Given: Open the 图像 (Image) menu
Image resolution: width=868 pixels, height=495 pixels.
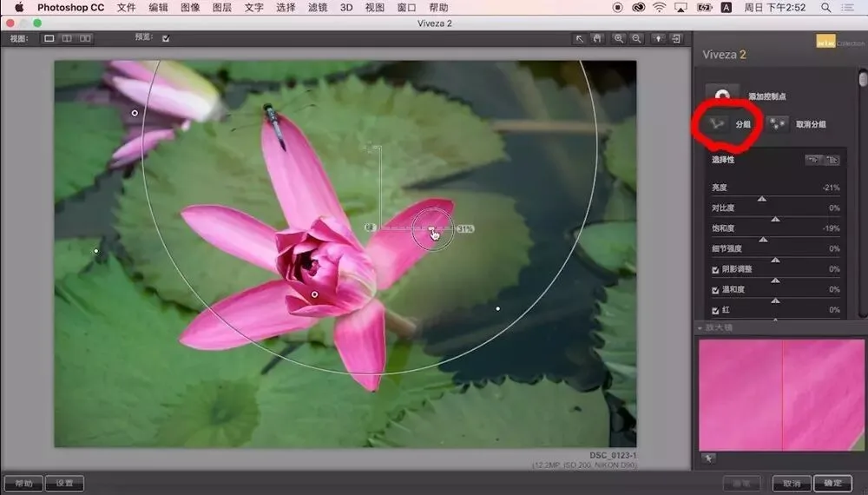Looking at the screenshot, I should coord(190,7).
